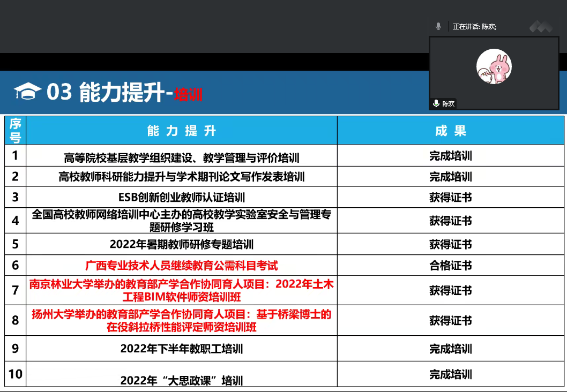Click sequence number 4 cell
The height and width of the screenshot is (392, 567).
15,221
